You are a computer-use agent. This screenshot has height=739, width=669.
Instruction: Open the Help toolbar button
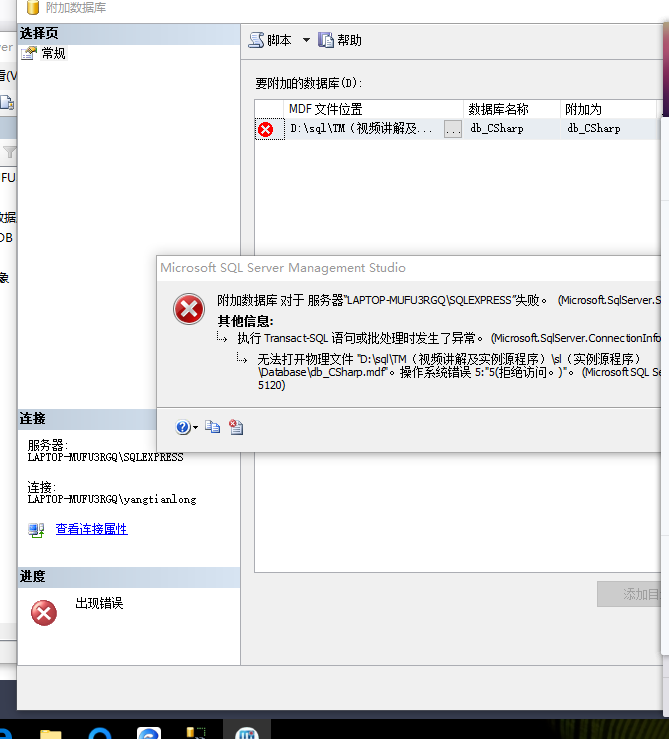pos(339,41)
